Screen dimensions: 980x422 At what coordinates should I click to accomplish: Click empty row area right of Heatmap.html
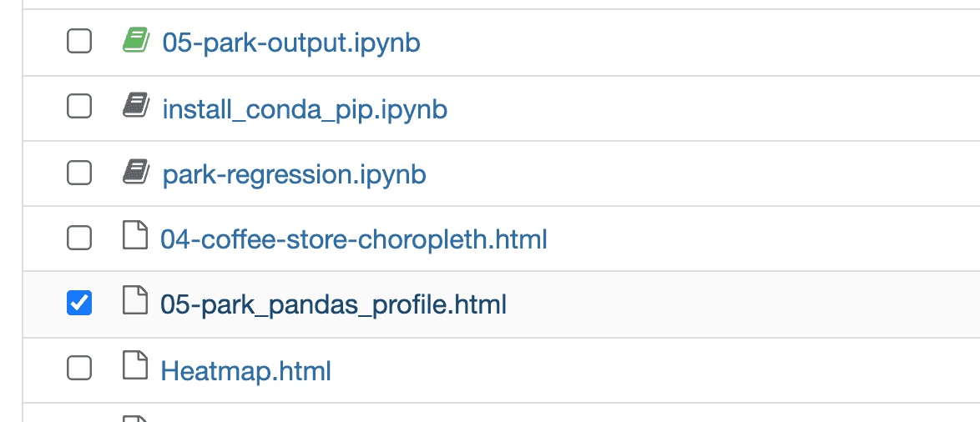coord(651,369)
